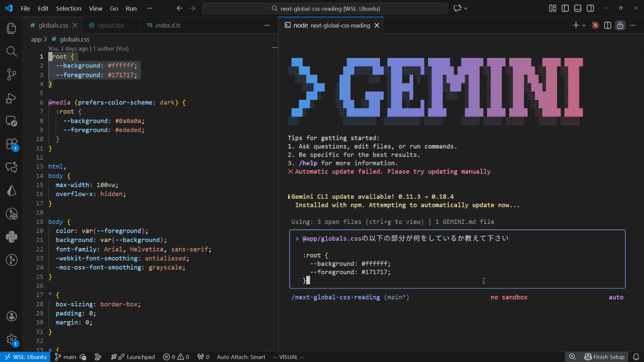Viewport: 644px width, 362px height.
Task: Open the Remote Explorer view
Action: (x=11, y=121)
